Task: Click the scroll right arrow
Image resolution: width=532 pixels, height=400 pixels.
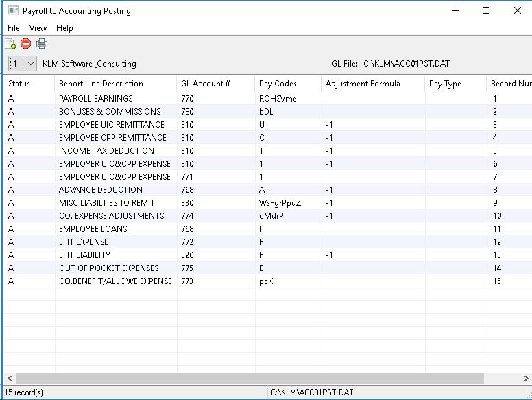Action: click(x=526, y=378)
